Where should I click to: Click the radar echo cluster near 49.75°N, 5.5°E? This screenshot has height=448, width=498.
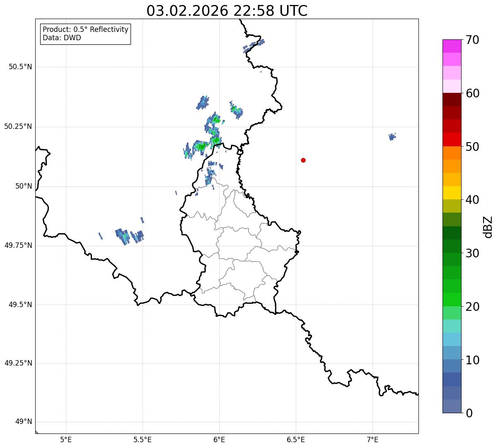click(129, 236)
